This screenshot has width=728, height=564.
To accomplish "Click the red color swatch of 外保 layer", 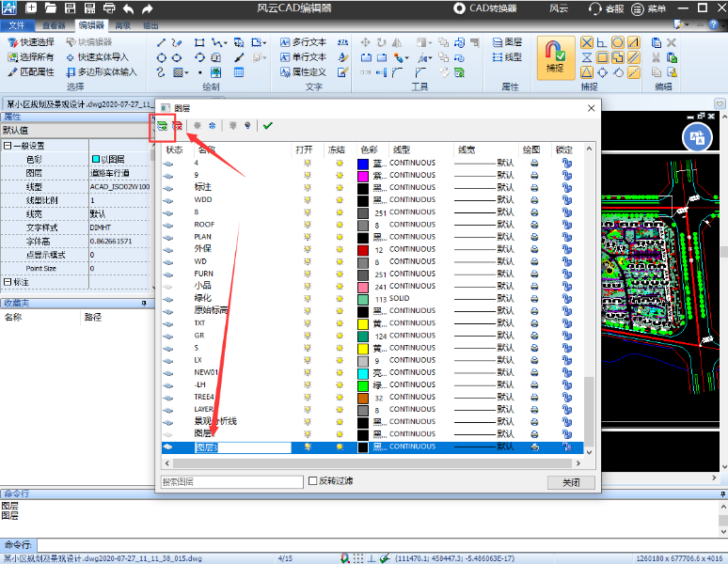I will point(363,249).
